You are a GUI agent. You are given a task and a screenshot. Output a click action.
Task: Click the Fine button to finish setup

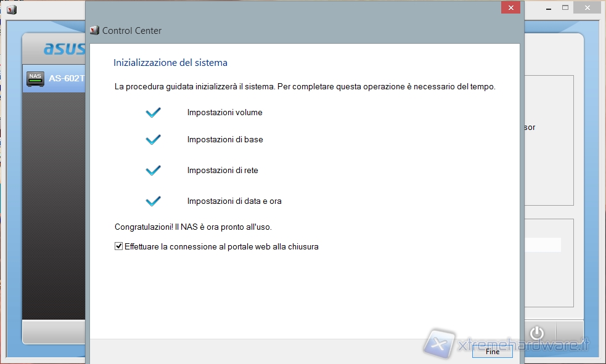pyautogui.click(x=492, y=352)
